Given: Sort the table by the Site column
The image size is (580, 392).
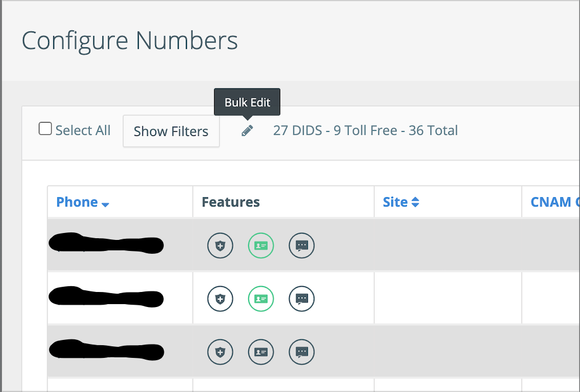Looking at the screenshot, I should [x=401, y=202].
